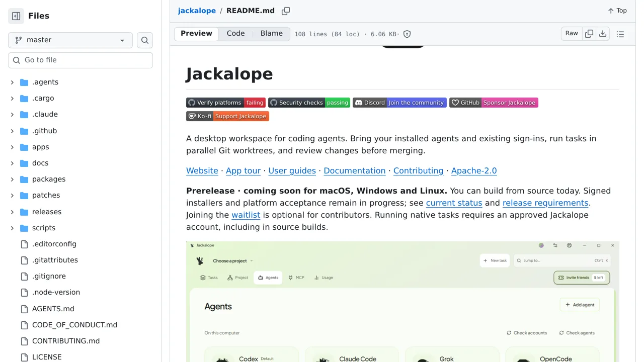This screenshot has height=362, width=644.
Task: Open the Documentation link
Action: [354, 171]
